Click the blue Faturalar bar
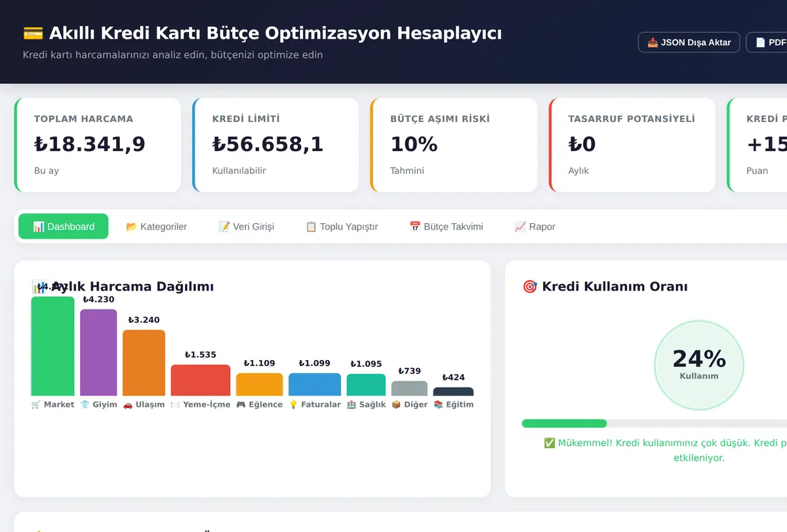Image resolution: width=787 pixels, height=532 pixels. click(x=315, y=384)
